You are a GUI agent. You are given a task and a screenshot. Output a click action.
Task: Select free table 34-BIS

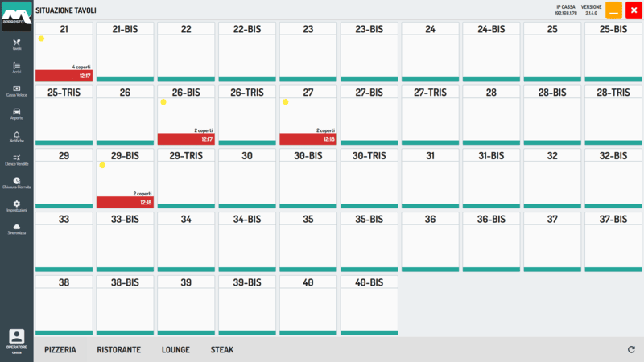coord(247,242)
